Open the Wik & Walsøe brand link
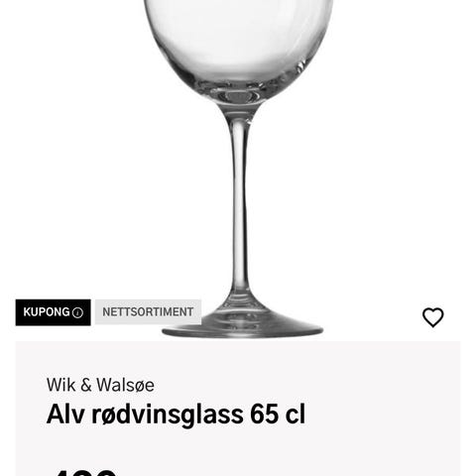476x476 pixels. tap(100, 385)
